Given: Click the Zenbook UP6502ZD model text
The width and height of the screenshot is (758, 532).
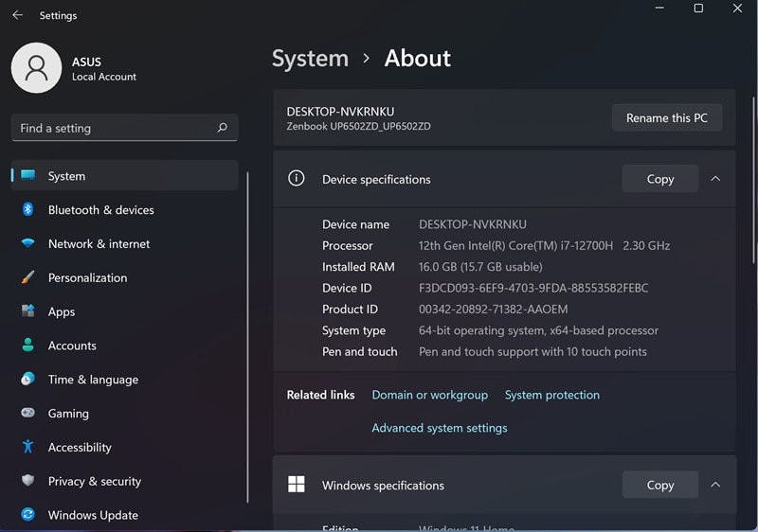Looking at the screenshot, I should (x=359, y=127).
